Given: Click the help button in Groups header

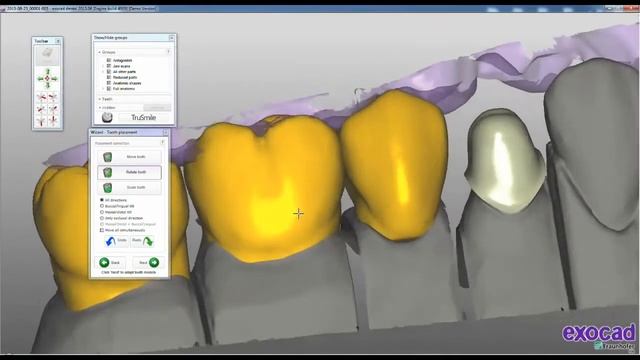Looking at the screenshot, I should 168,52.
